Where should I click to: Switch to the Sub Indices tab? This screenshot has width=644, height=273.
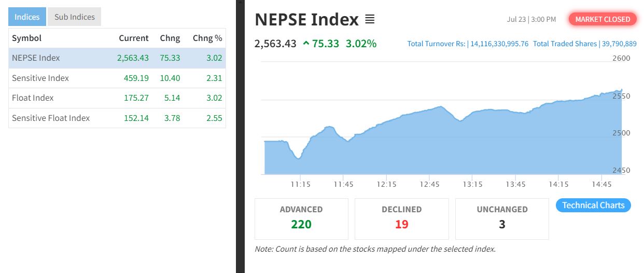coord(75,17)
